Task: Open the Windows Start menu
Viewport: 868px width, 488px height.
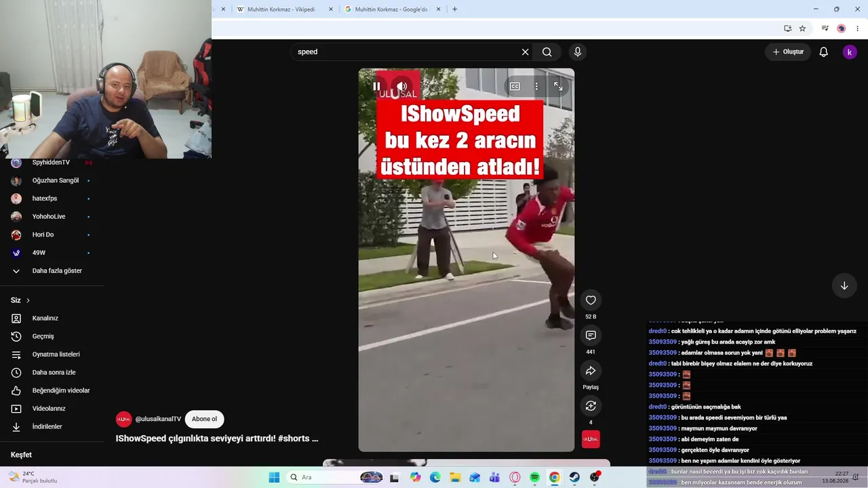Action: tap(274, 477)
